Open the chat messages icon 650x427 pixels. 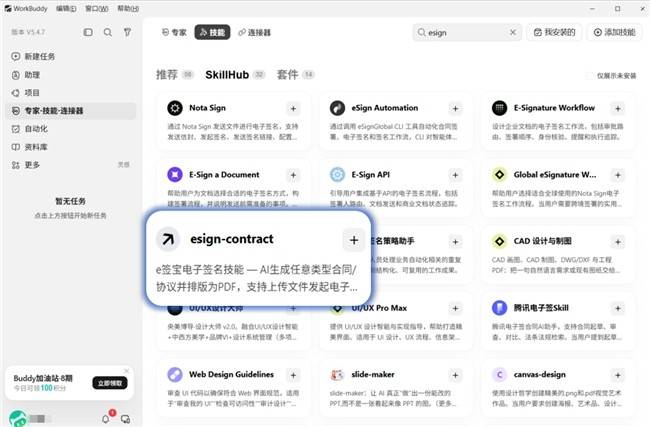[x=125, y=419]
